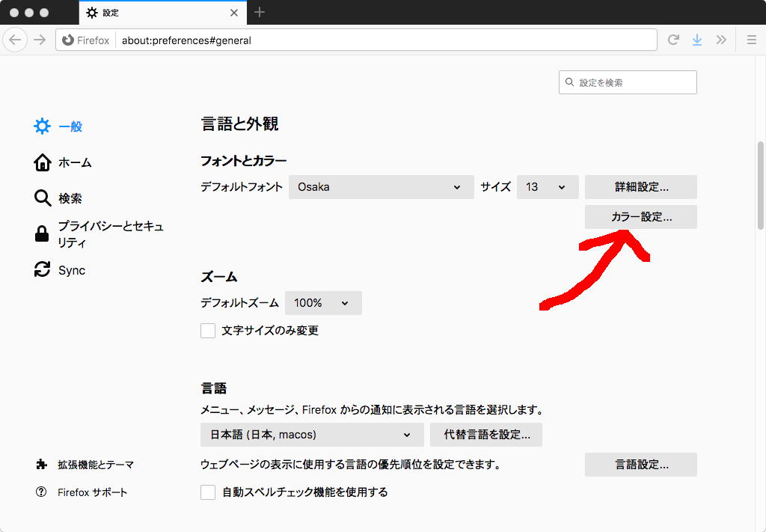Click the 言語と外観 heading text
Image resolution: width=766 pixels, height=532 pixels.
[239, 124]
